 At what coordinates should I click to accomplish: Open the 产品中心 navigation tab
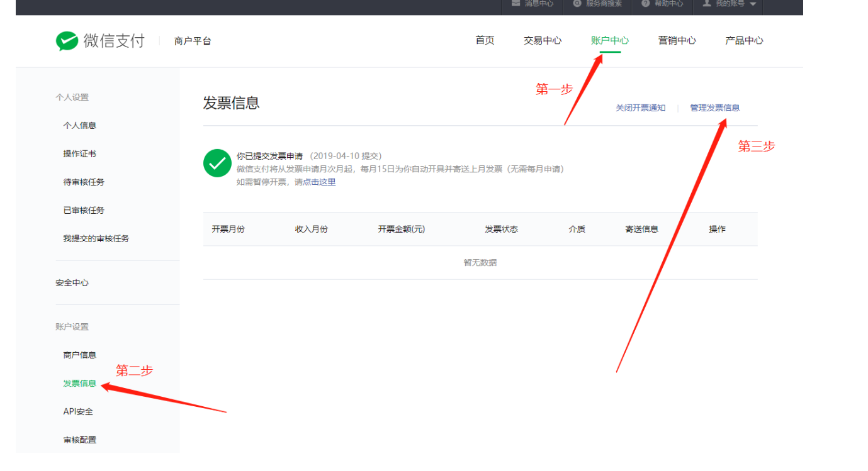744,40
